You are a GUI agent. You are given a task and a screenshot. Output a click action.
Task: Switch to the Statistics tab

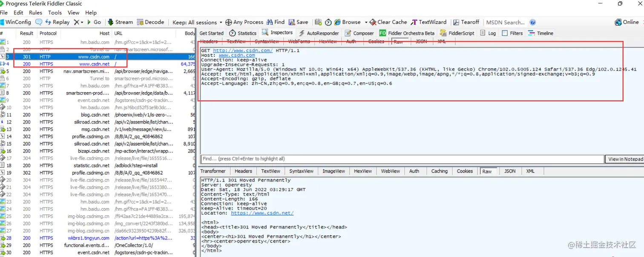click(243, 33)
